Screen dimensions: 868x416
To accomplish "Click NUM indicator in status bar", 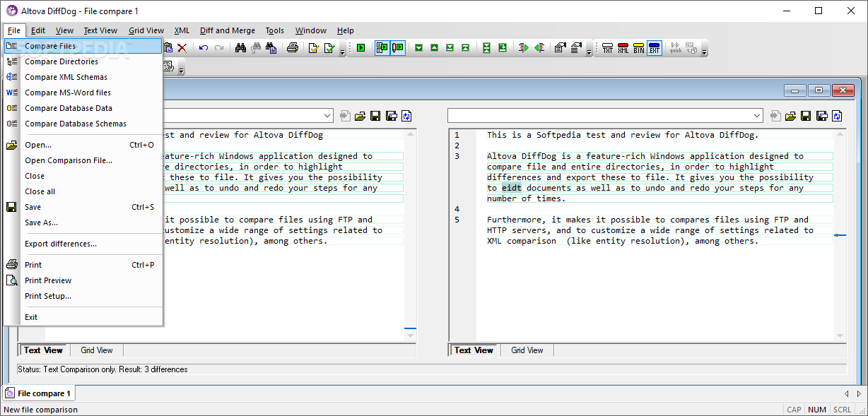I will (817, 410).
